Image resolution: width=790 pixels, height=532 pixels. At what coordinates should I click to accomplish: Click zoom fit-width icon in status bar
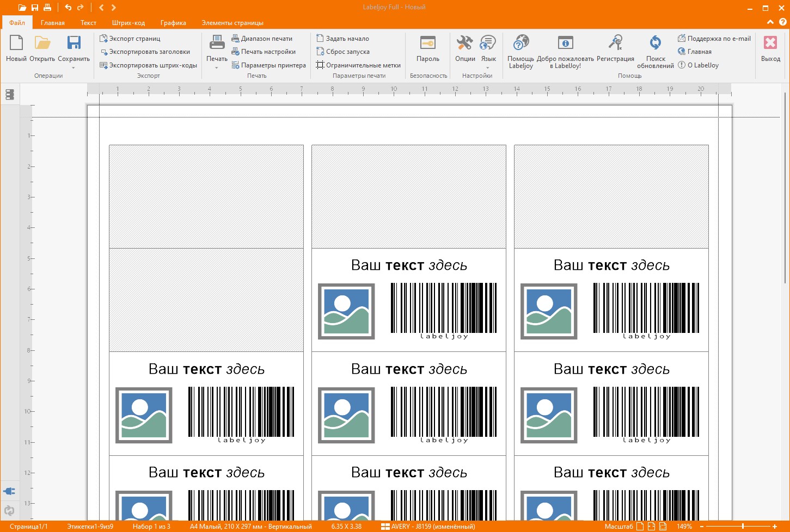[x=652, y=527]
